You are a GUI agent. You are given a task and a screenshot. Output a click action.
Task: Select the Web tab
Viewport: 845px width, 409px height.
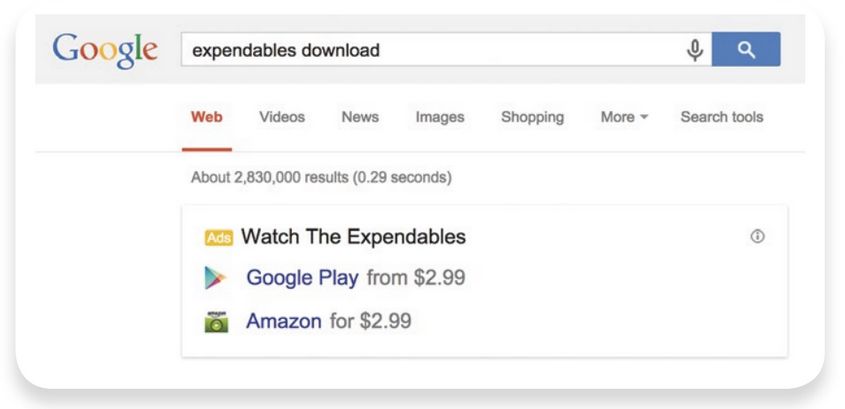[207, 117]
